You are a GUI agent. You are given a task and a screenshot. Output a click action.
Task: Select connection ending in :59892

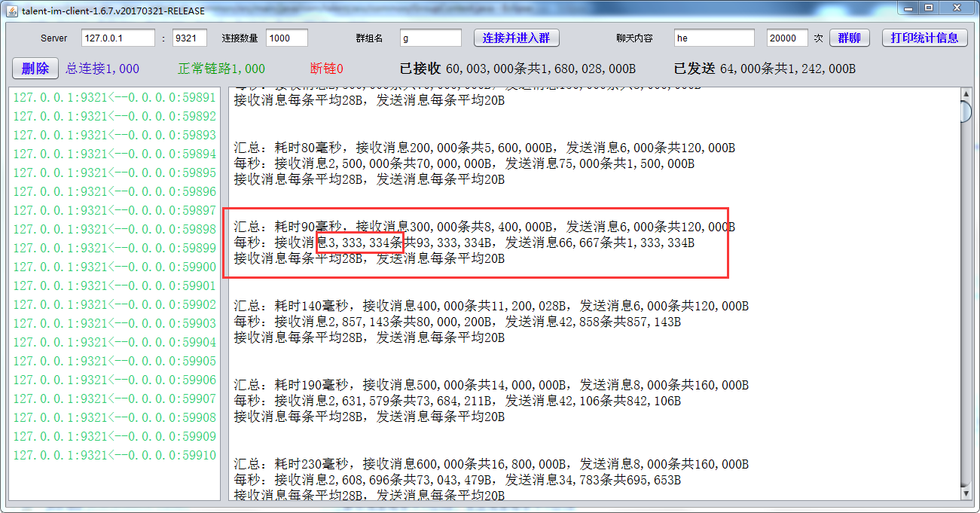click(x=114, y=116)
